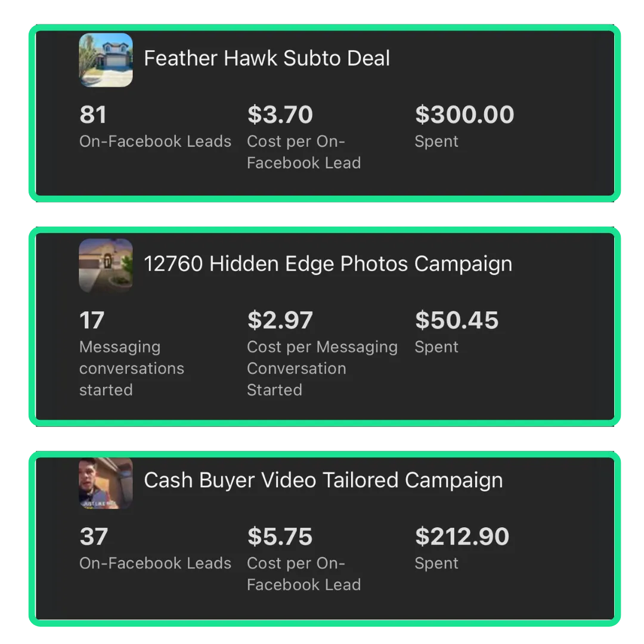This screenshot has width=644, height=644.
Task: Click Spent label under $212.90
Action: click(x=436, y=563)
